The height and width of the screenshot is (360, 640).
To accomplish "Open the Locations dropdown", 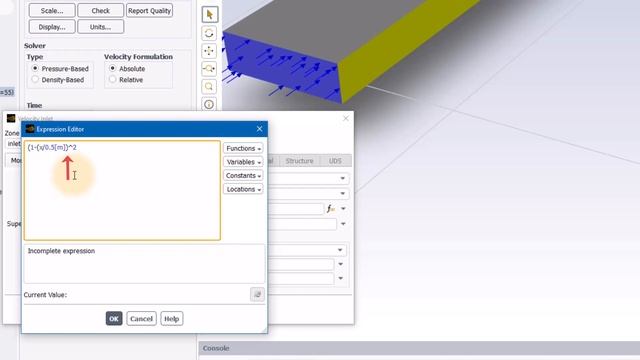I will click(243, 189).
